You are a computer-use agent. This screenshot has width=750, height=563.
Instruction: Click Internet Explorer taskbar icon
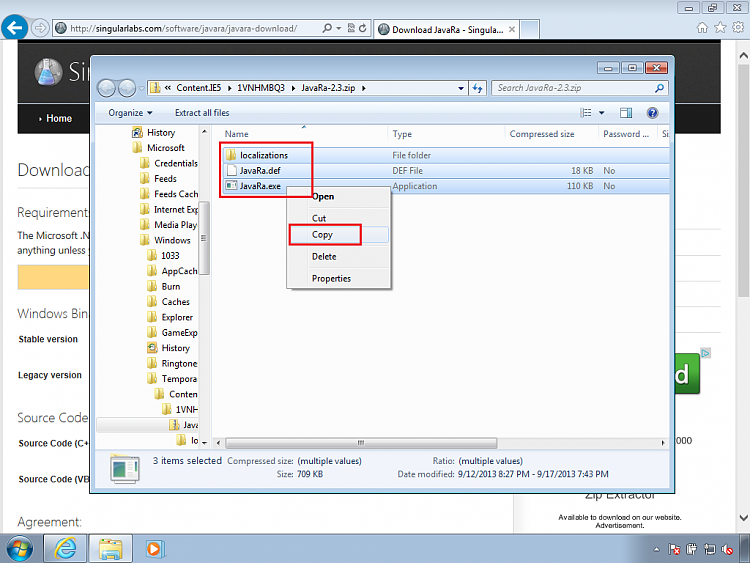coord(66,549)
